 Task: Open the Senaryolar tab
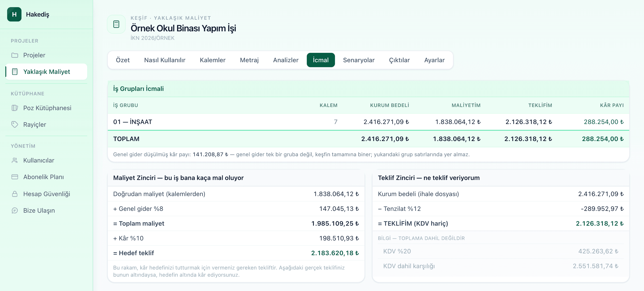(359, 60)
